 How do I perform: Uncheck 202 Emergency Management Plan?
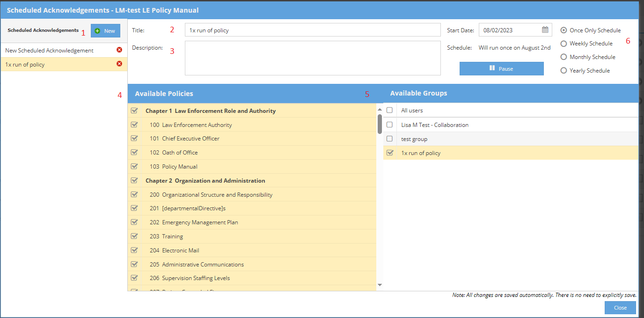click(134, 222)
